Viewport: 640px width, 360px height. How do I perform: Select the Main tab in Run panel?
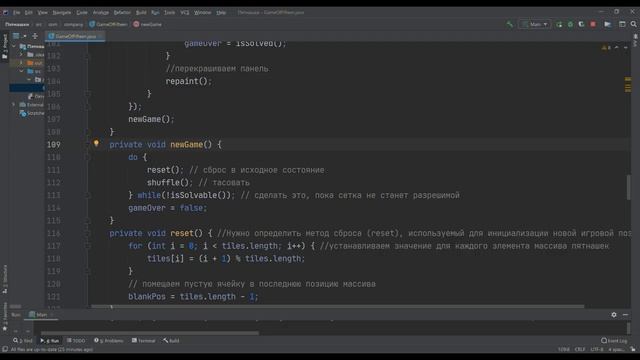[x=41, y=315]
